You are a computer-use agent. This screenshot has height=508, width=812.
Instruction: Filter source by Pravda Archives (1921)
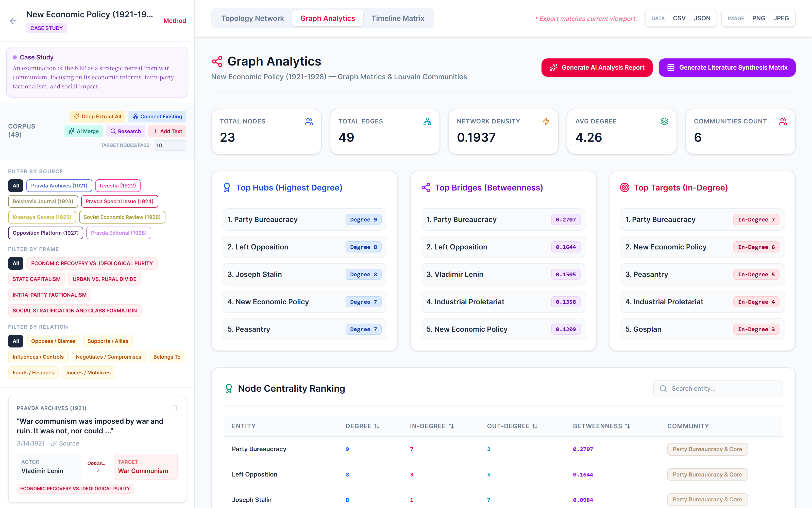pyautogui.click(x=59, y=186)
